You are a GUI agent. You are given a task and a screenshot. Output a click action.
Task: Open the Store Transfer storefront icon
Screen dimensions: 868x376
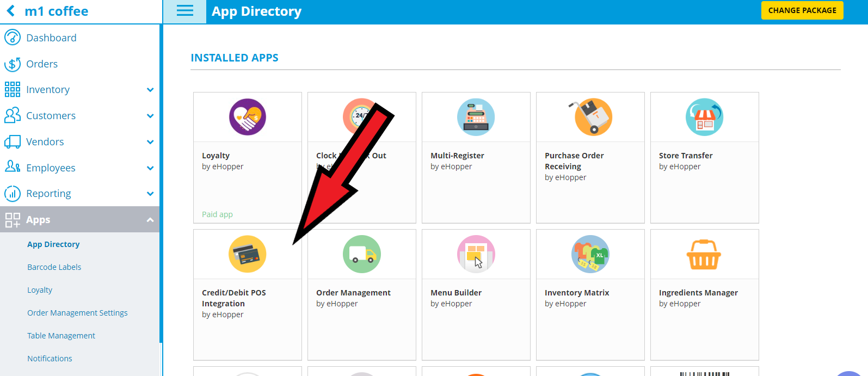[705, 117]
